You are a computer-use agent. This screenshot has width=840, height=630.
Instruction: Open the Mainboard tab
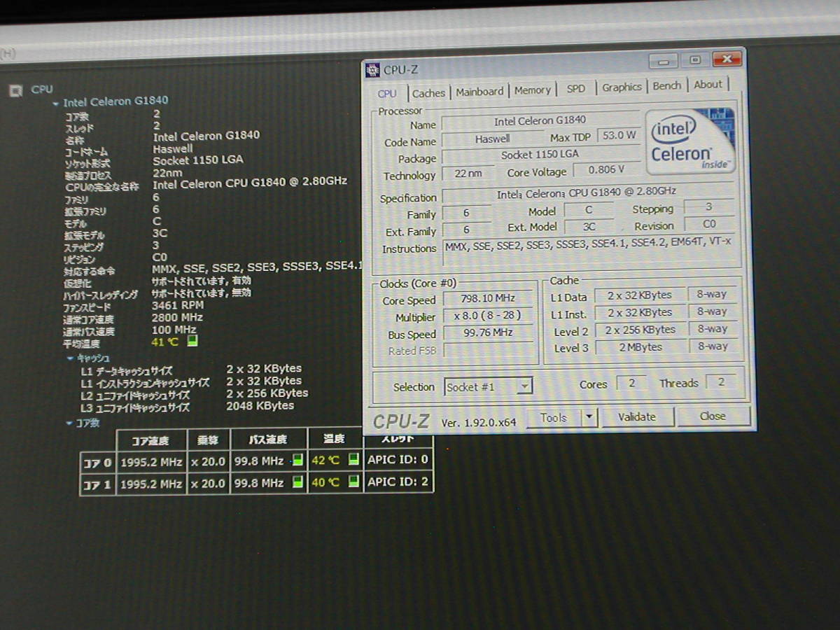click(479, 92)
